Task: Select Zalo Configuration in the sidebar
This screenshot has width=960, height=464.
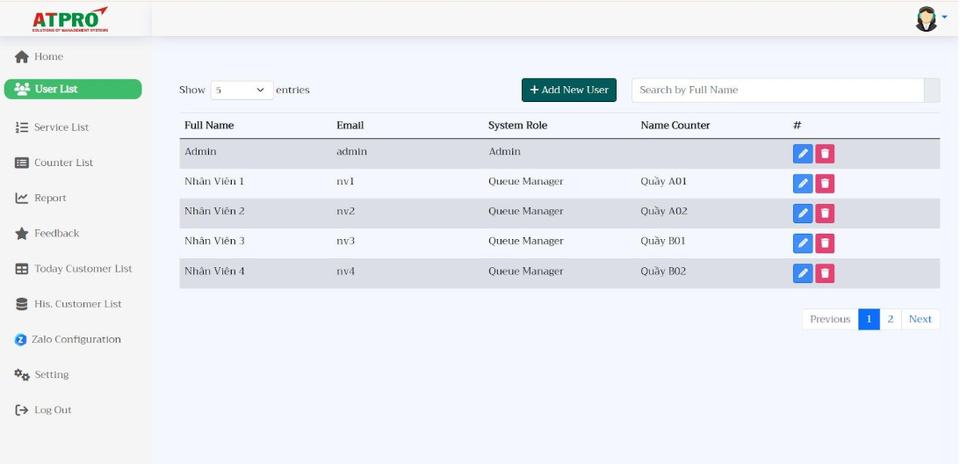Action: [76, 340]
